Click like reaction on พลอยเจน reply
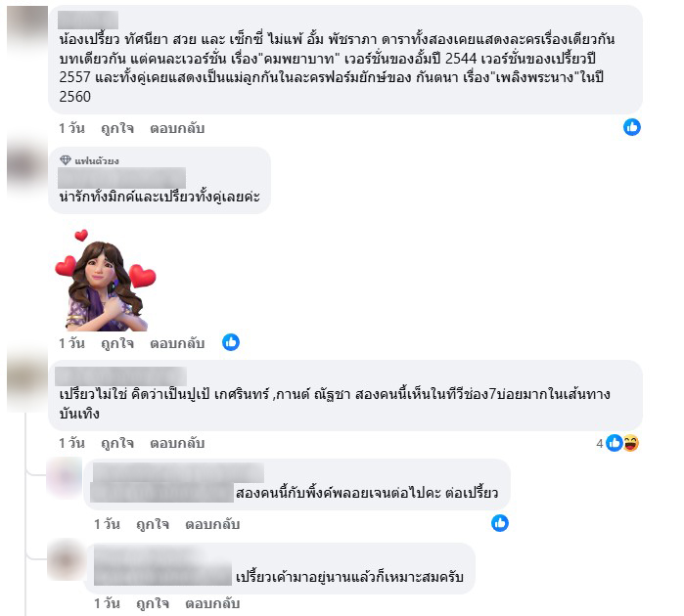 click(500, 523)
